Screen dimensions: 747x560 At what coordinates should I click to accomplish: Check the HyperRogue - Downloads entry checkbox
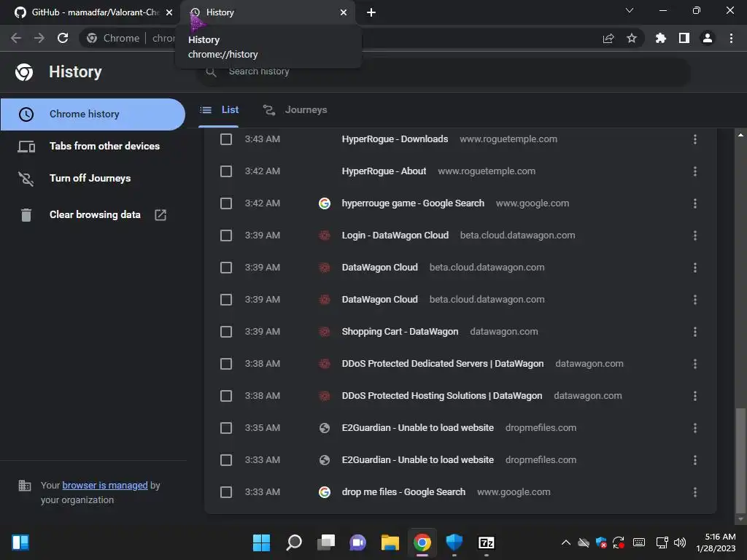pos(226,139)
